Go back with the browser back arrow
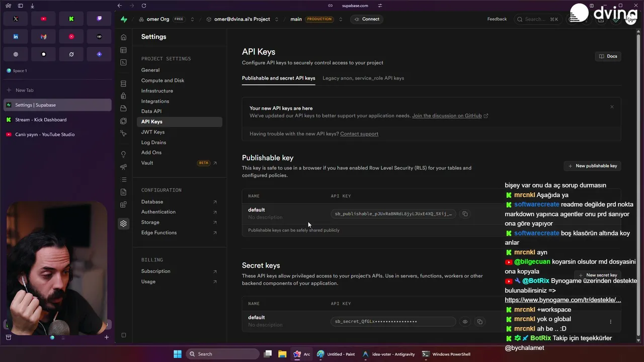Viewport: 644px width, 362px height. (x=119, y=6)
